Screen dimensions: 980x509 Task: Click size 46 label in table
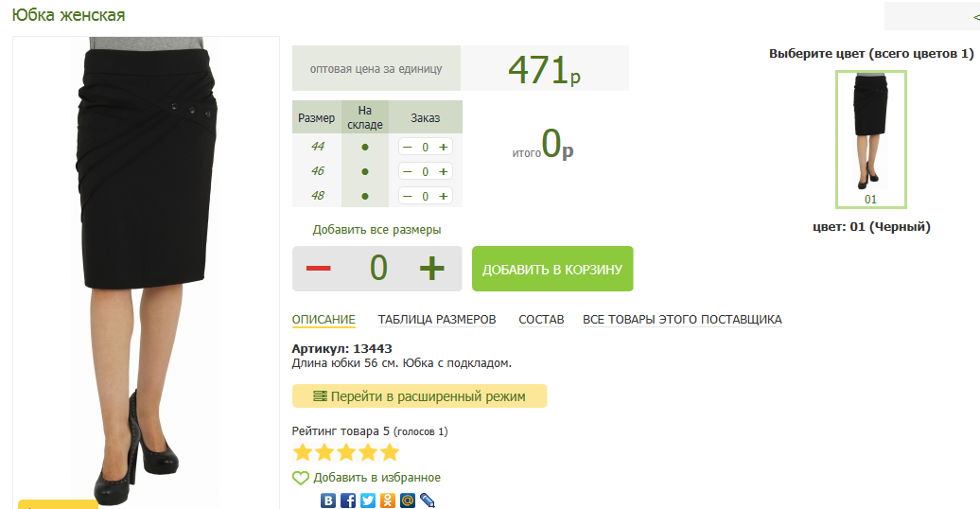pyautogui.click(x=318, y=170)
